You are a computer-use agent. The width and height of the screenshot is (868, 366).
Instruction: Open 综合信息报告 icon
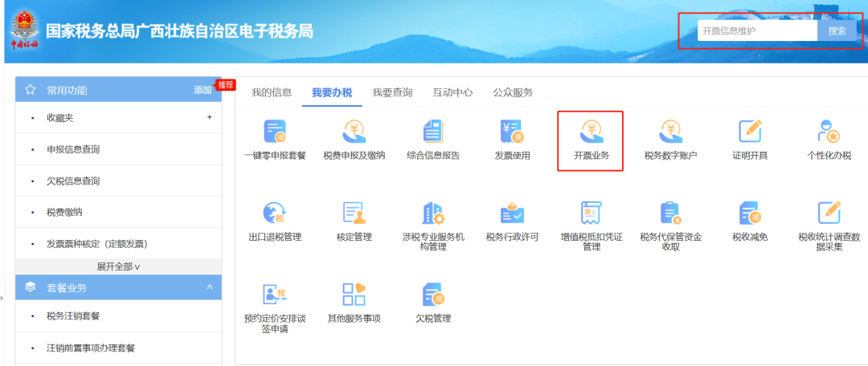point(433,132)
